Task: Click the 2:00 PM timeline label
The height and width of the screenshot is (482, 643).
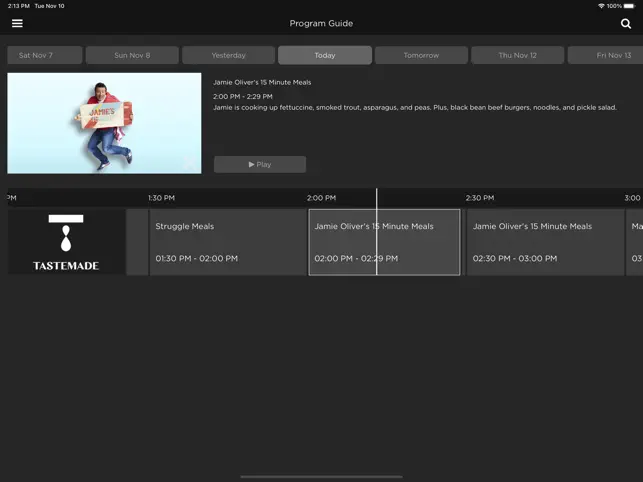Action: click(x=321, y=198)
